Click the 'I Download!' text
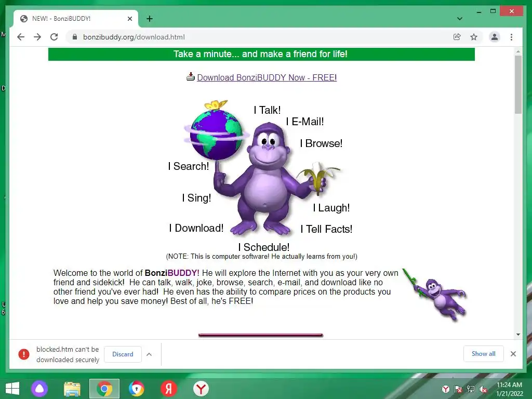The image size is (532, 399). point(196,228)
